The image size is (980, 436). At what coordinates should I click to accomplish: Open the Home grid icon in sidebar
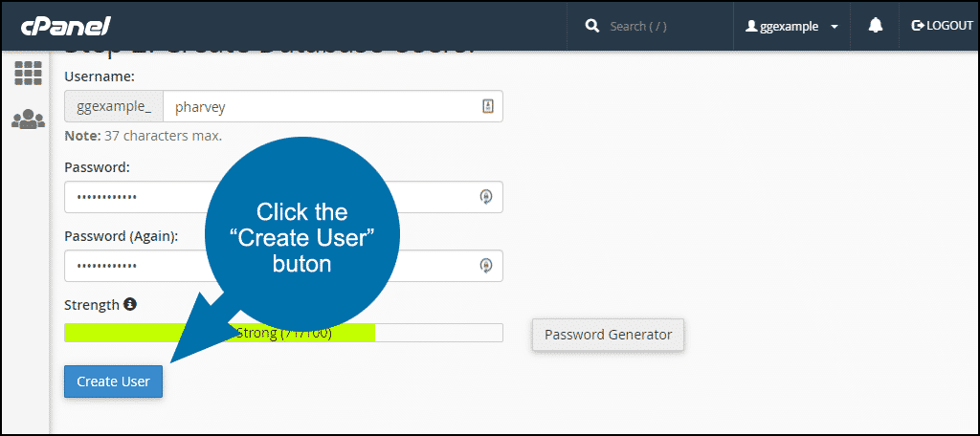(x=28, y=74)
